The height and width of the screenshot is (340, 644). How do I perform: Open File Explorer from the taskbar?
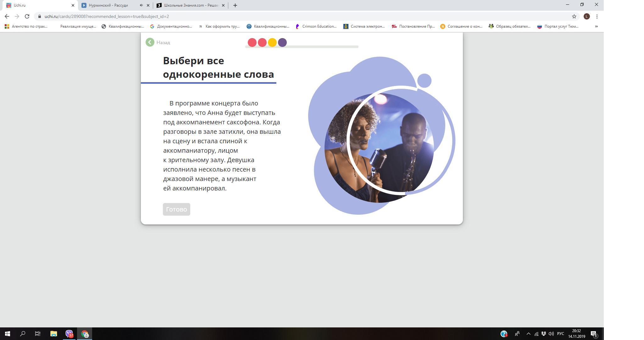pos(53,334)
